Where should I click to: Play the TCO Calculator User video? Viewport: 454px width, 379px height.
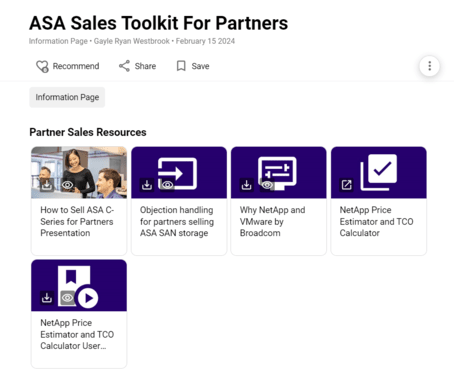pyautogui.click(x=88, y=298)
